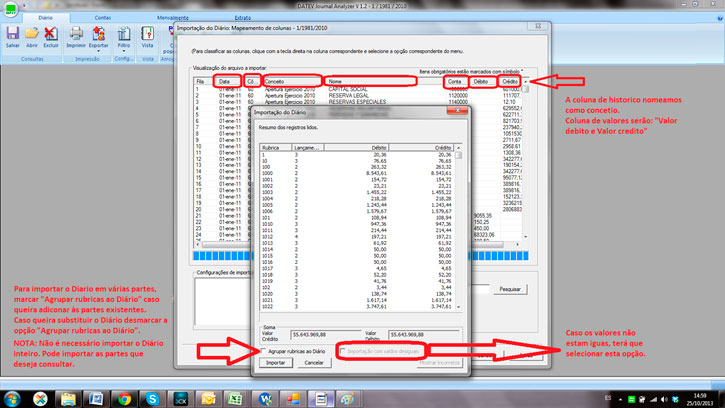This screenshot has width=725, height=408.
Task: Click the Importar button
Action: (x=276, y=363)
